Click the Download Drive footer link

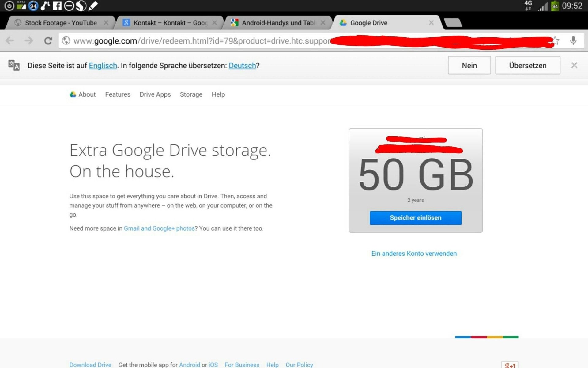point(90,365)
